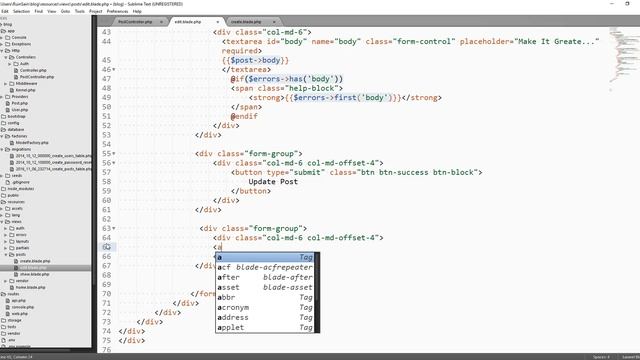Image resolution: width=640 pixels, height=360 pixels.
Task: Expand the Auth folder under Controllers
Action: click(x=10, y=64)
